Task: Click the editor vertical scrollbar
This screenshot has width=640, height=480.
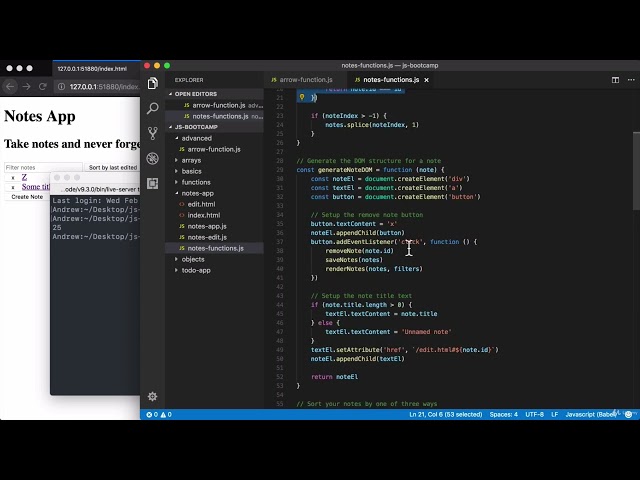Action: [x=636, y=171]
